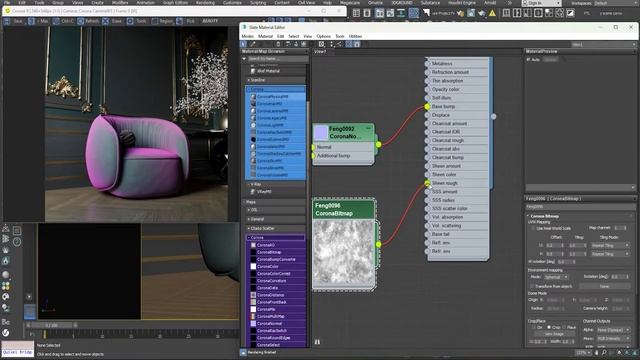Click the View Image button

tap(554, 334)
